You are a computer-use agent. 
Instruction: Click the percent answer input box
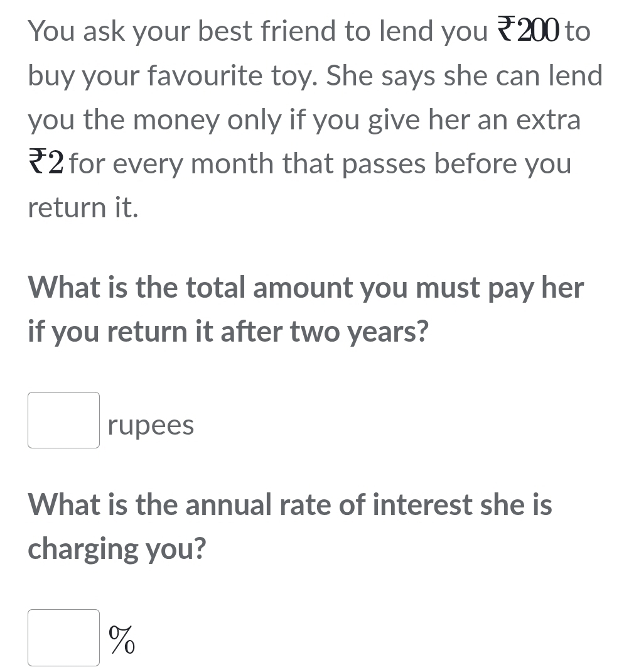[63, 637]
